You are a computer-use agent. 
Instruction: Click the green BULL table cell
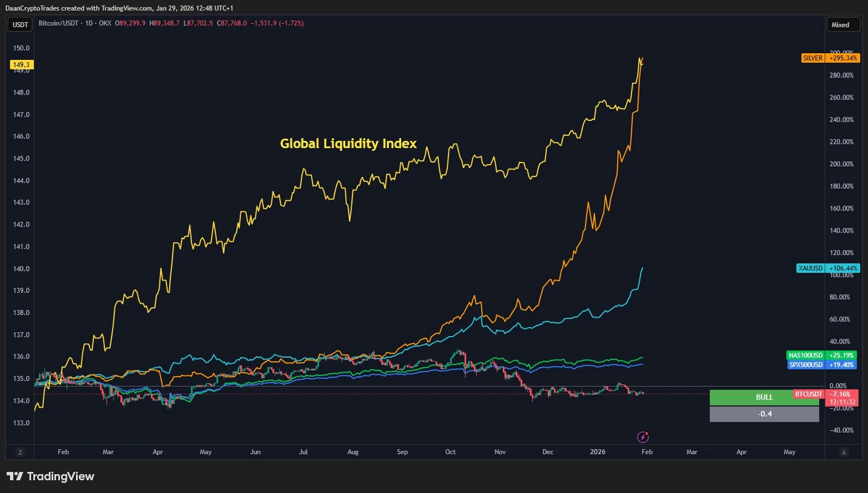tap(764, 398)
